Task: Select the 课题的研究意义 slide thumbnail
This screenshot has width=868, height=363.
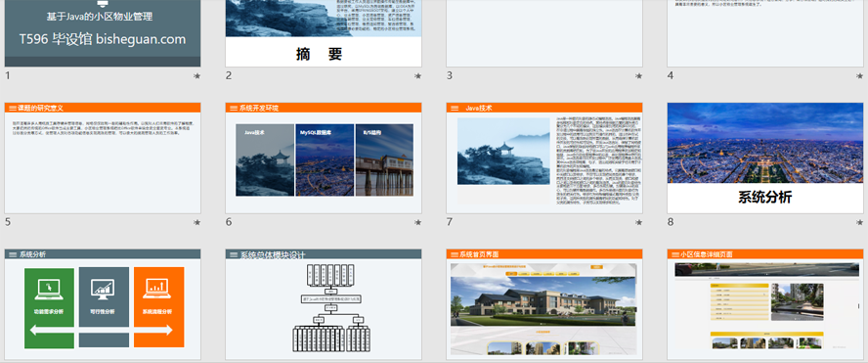Action: (103, 158)
